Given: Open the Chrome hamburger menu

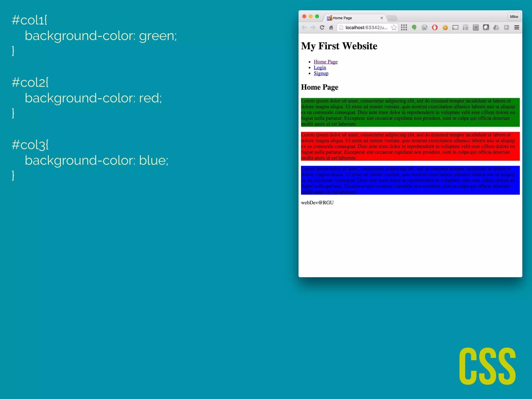Looking at the screenshot, I should (517, 28).
